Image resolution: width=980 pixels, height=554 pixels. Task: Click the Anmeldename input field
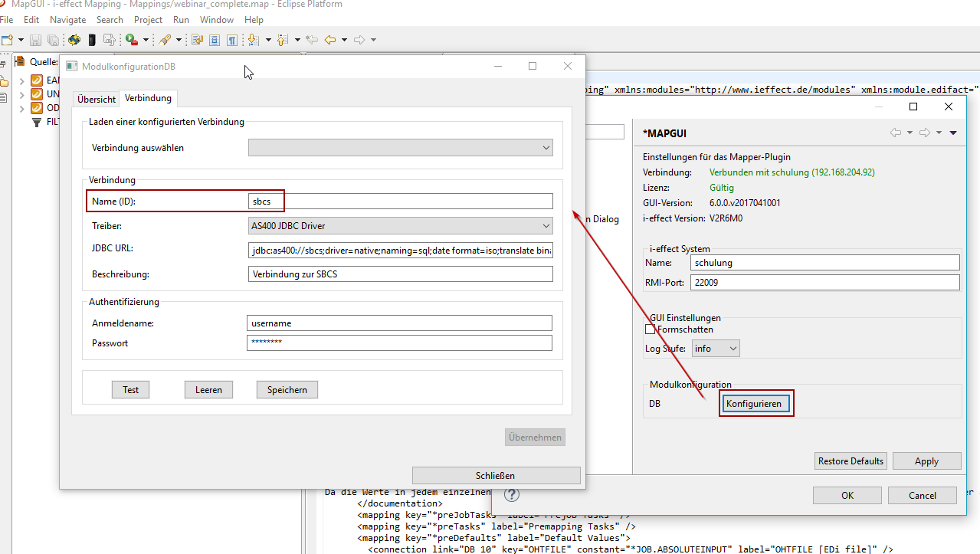(399, 323)
